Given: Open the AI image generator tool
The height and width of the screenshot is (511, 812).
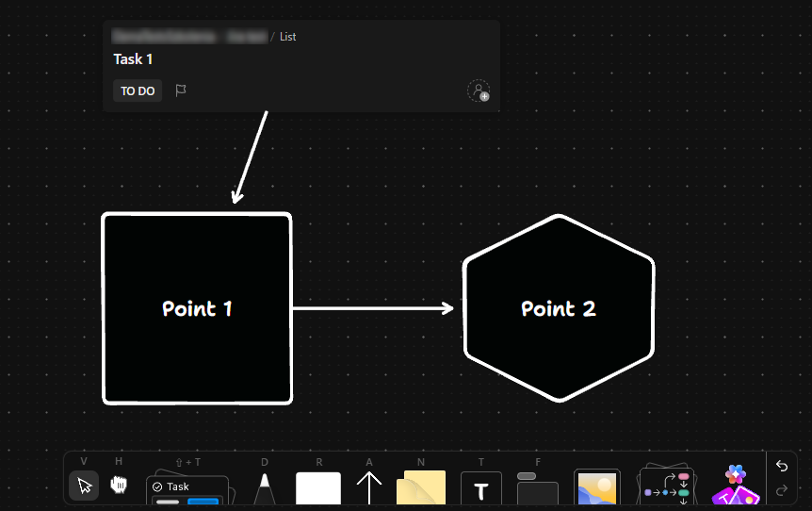Looking at the screenshot, I should coord(736,486).
